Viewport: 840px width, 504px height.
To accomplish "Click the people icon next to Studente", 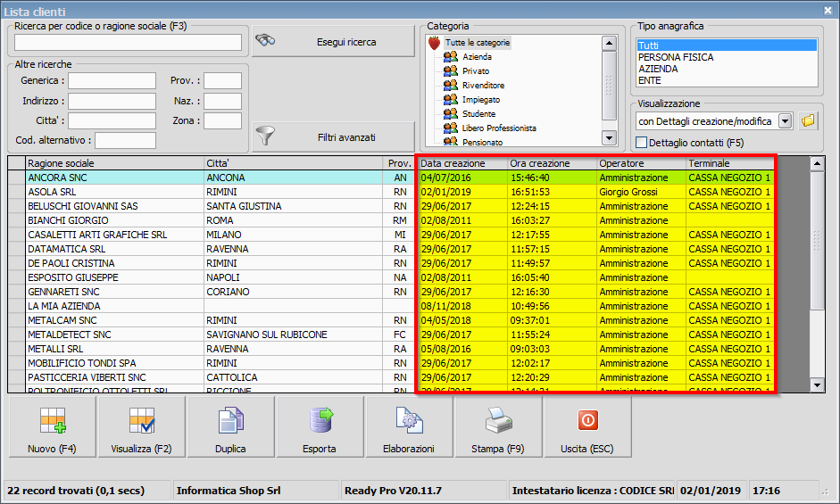I will click(x=451, y=113).
